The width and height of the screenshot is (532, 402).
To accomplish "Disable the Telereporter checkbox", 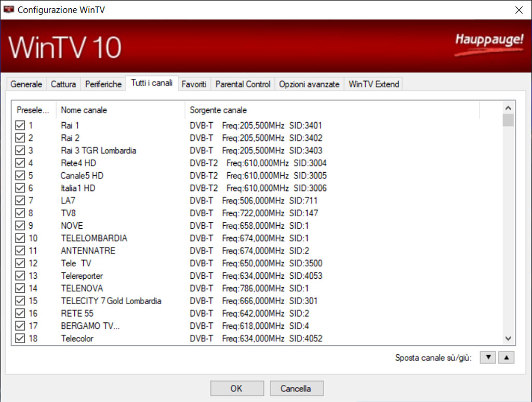I will 20,276.
